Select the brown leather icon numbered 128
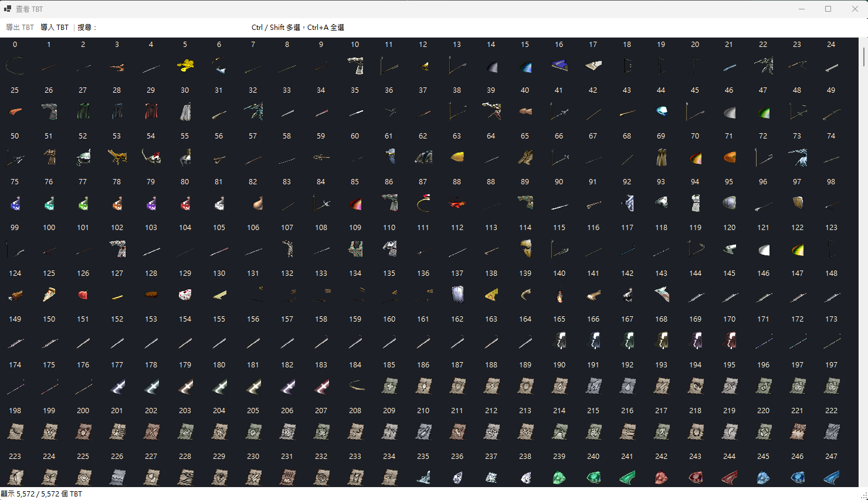Image resolution: width=868 pixels, height=500 pixels. (x=151, y=295)
